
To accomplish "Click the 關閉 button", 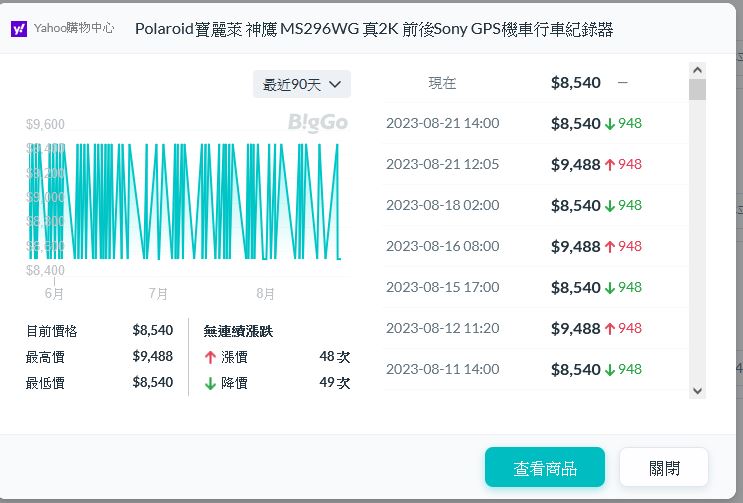I will 664,467.
